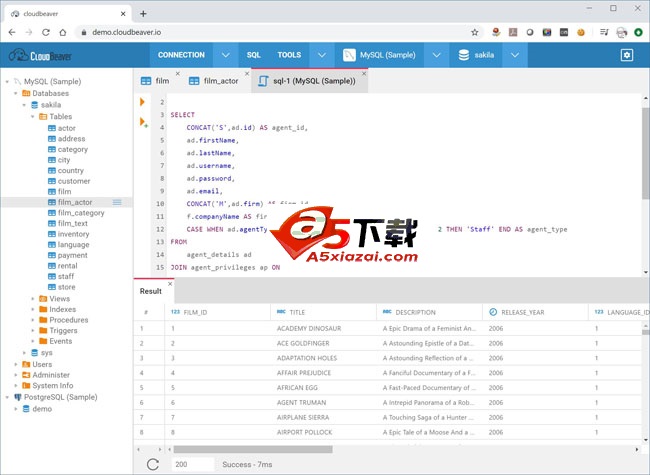
Task: Click the results grid vertical scrollbar
Action: coord(645,332)
